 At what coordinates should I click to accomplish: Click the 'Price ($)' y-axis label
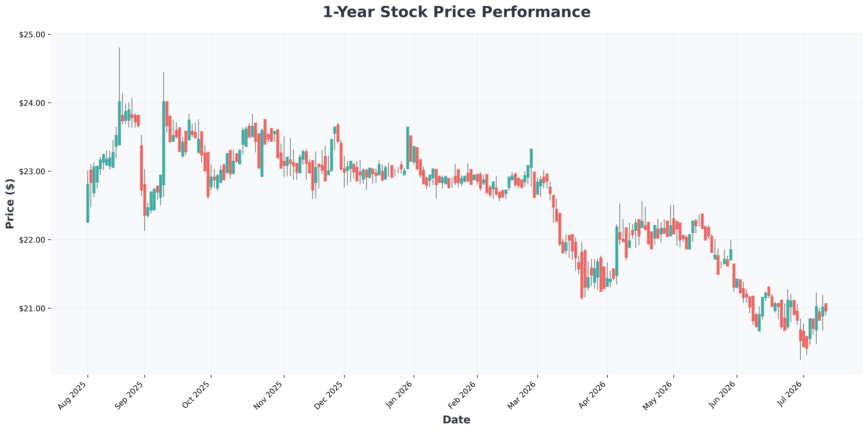tap(10, 204)
